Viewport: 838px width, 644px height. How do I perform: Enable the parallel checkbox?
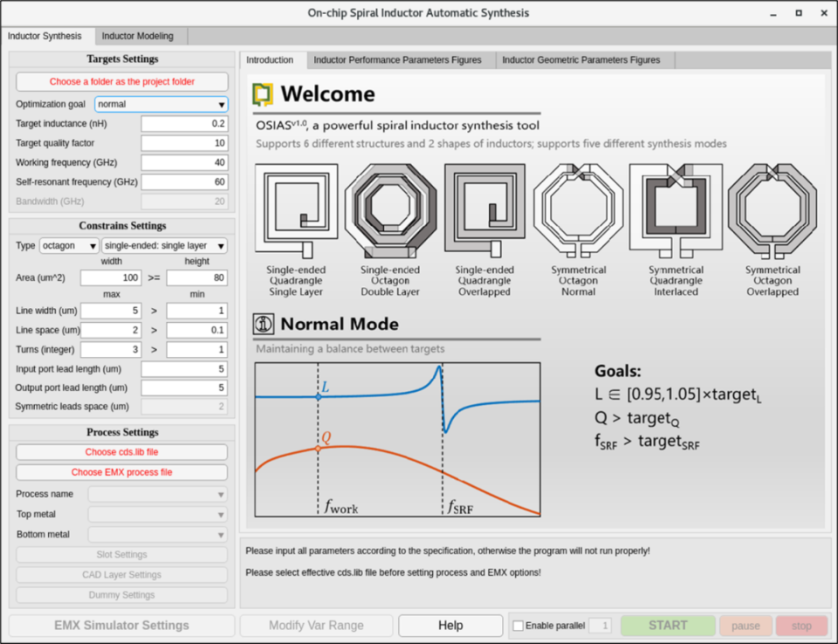519,626
